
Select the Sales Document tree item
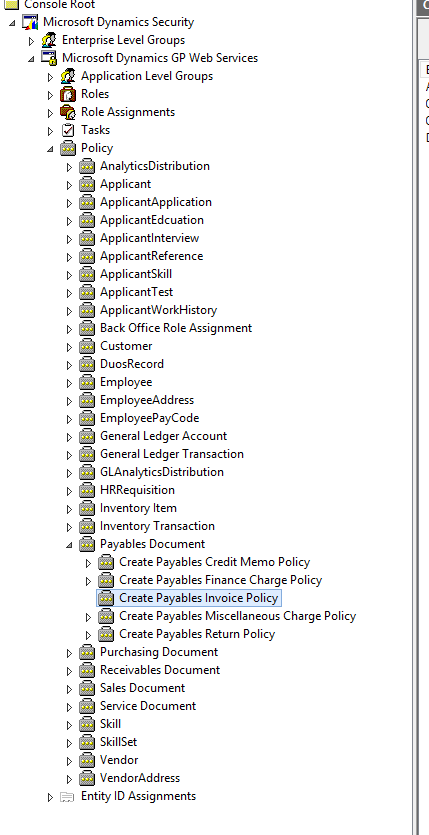tap(143, 688)
